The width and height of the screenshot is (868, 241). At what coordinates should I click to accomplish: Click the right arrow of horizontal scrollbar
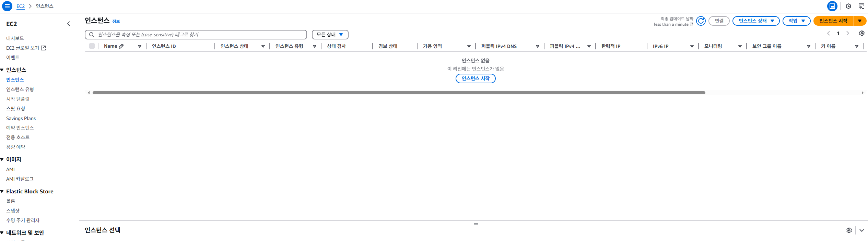862,93
